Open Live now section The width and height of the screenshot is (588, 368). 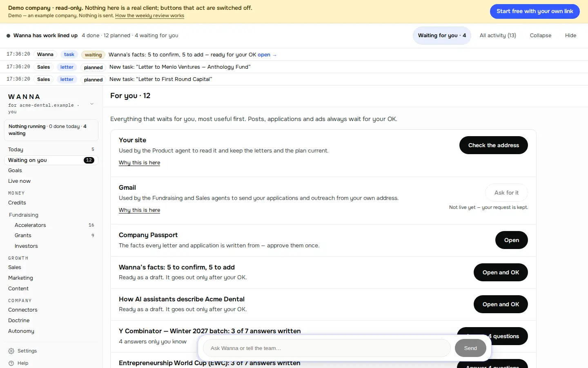point(51,181)
